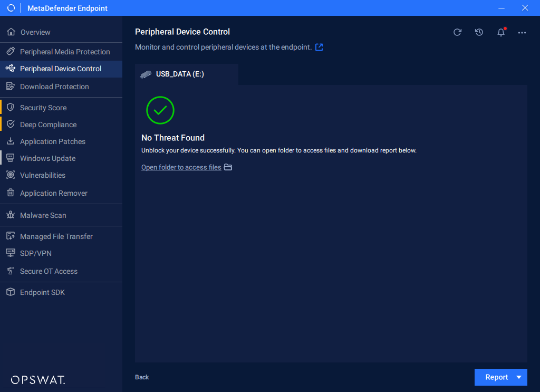Go to Malware Scan
540x392 pixels.
coord(61,215)
